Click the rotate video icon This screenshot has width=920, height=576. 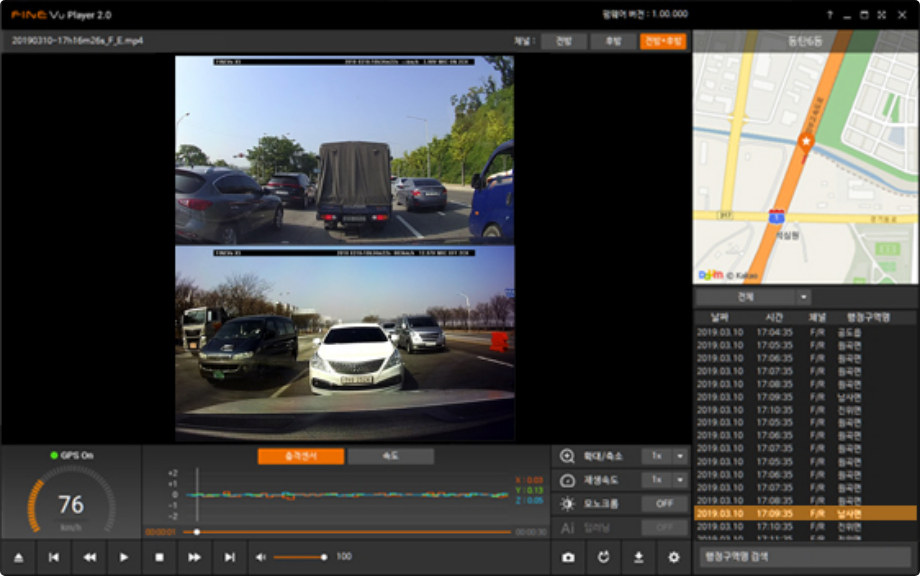604,557
